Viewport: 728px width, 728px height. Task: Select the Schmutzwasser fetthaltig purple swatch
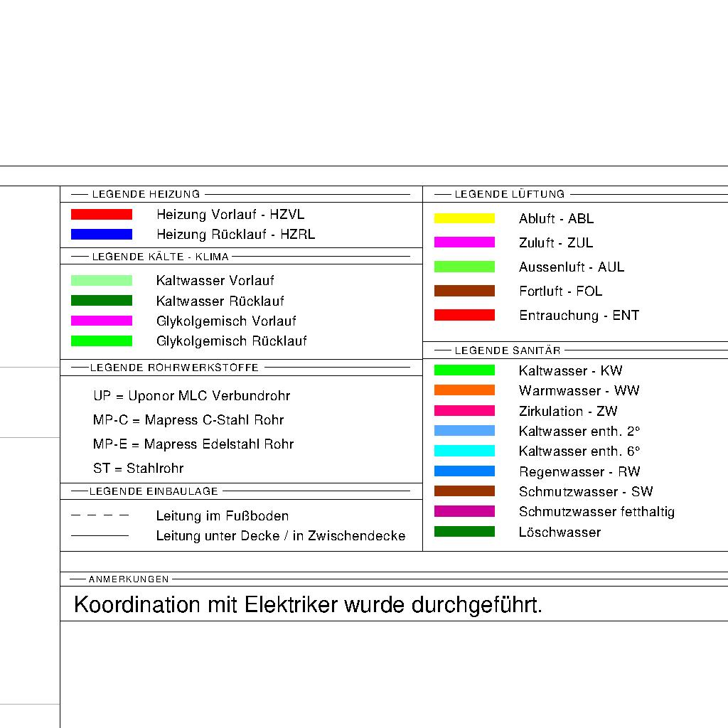[x=464, y=511]
